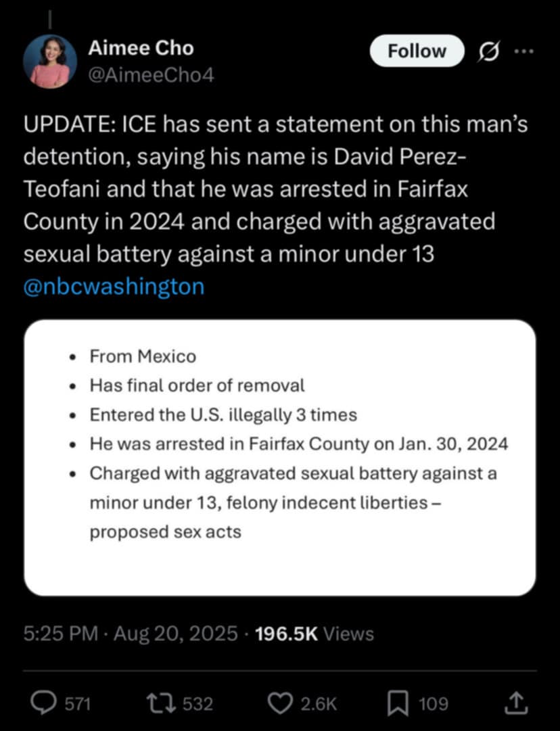The height and width of the screenshot is (731, 560).
Task: Click the 196.5K Views count
Action: [x=314, y=634]
